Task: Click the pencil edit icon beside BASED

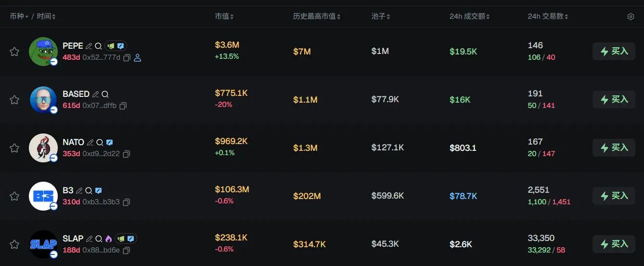Action: [x=96, y=94]
